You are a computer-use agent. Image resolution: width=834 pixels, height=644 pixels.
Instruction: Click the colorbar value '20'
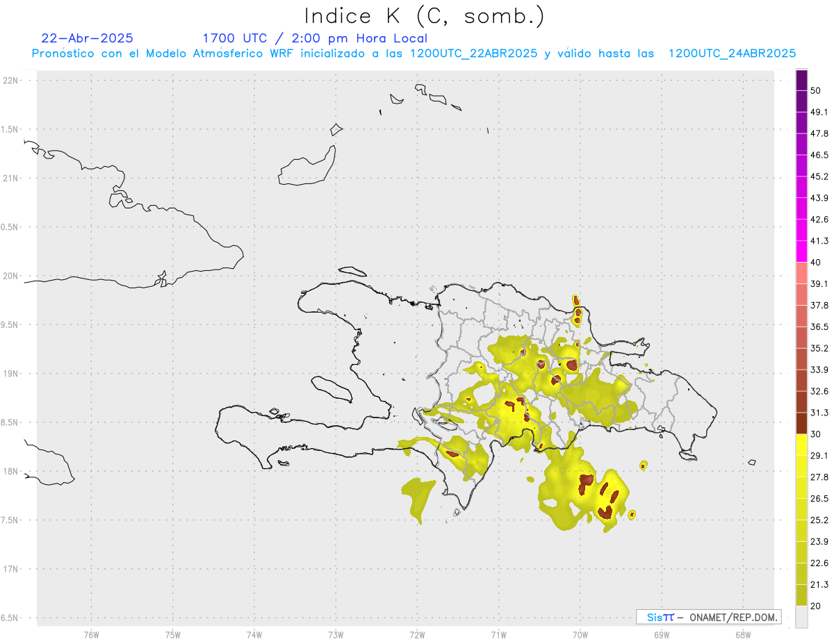point(817,606)
